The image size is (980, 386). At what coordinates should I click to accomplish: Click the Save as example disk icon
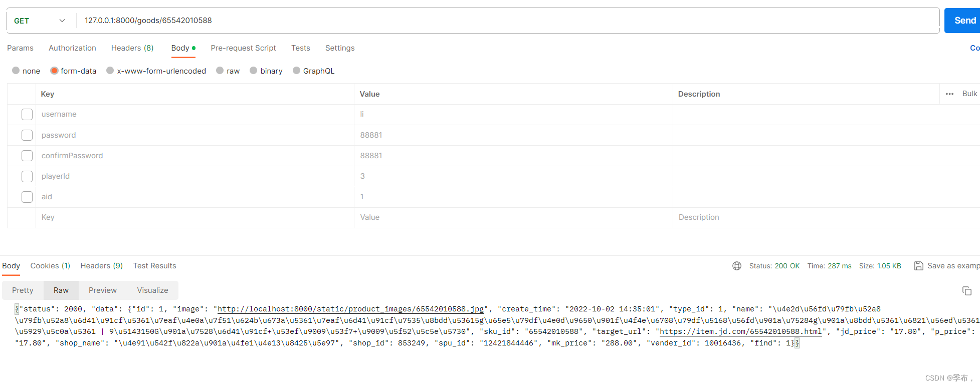pyautogui.click(x=918, y=266)
